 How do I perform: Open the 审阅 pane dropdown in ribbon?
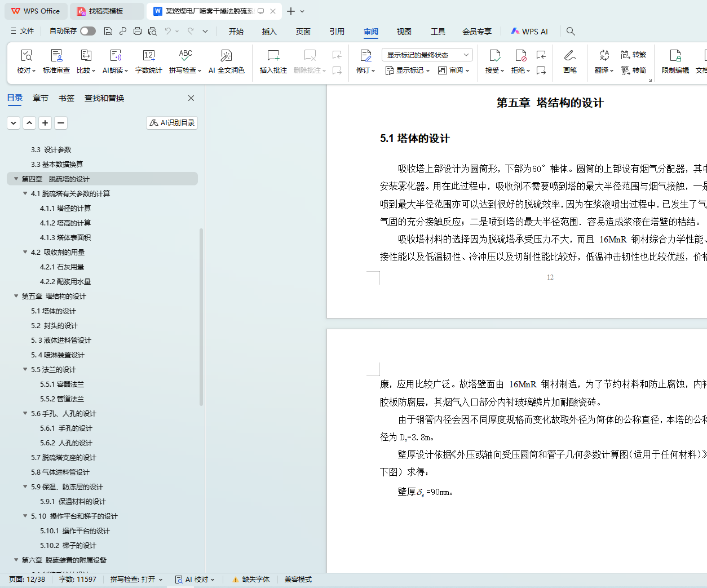454,70
